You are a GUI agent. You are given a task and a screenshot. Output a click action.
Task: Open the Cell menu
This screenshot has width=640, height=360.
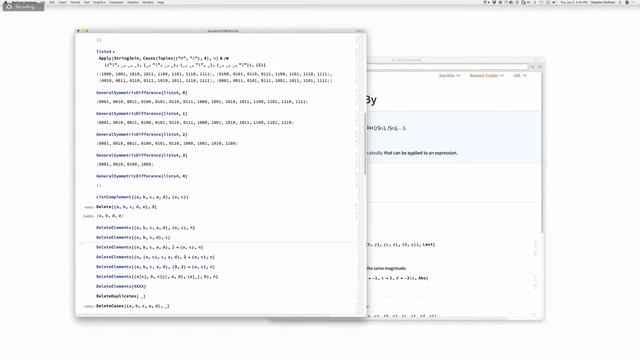(87, 2)
